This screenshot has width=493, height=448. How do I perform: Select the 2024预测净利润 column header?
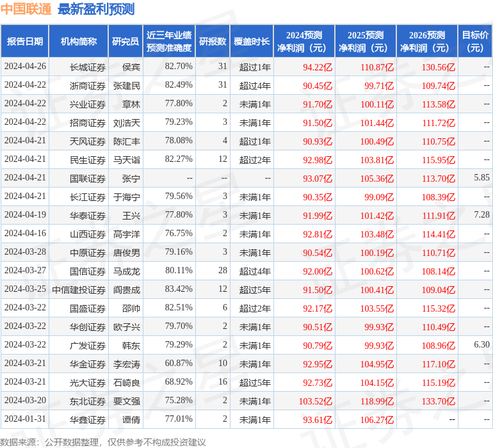(x=304, y=41)
